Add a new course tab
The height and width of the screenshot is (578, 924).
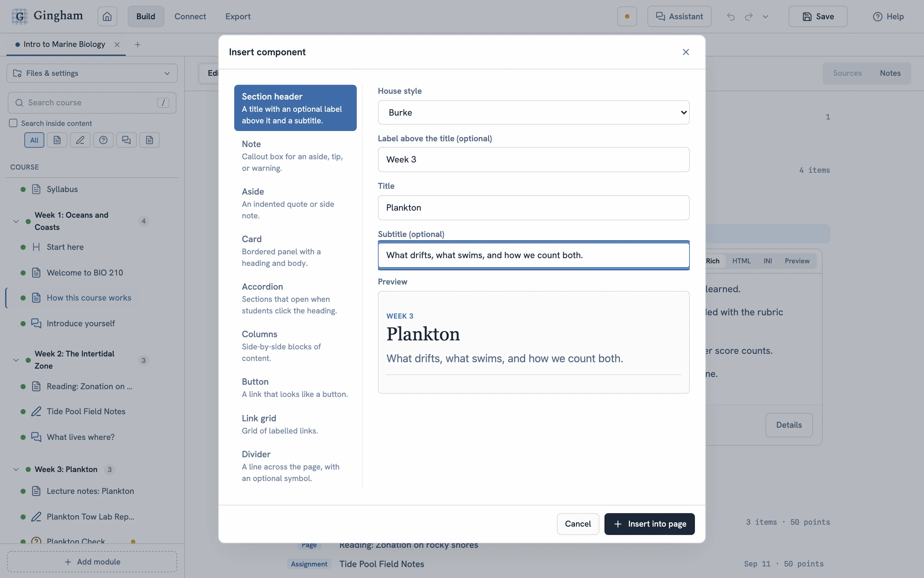point(137,45)
